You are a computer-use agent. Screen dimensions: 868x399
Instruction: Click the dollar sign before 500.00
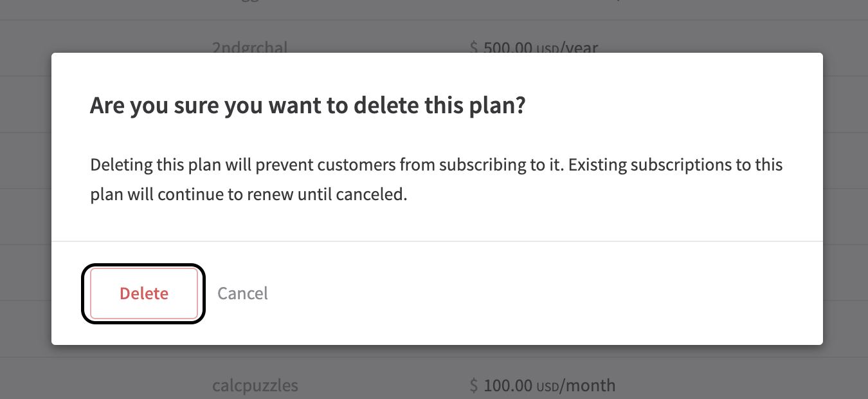tap(474, 48)
